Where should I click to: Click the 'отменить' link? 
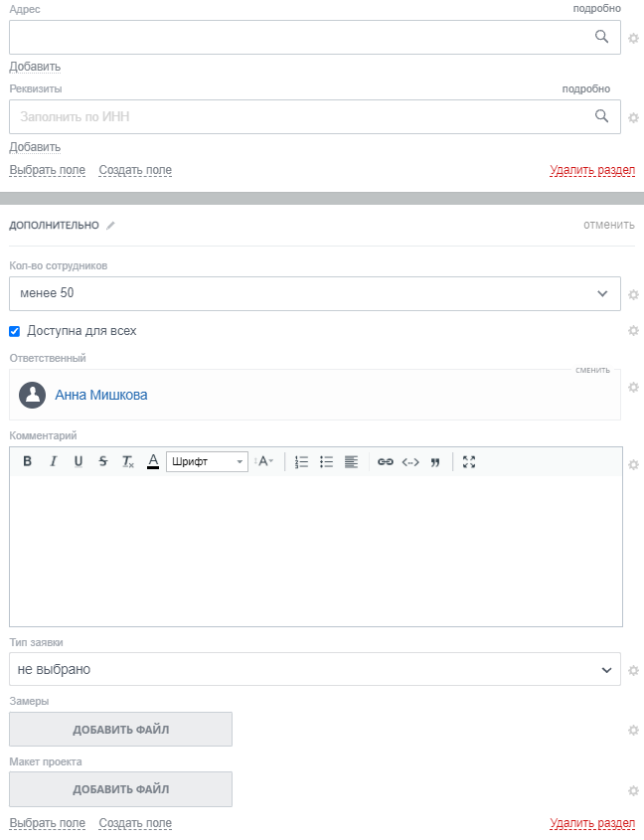[x=608, y=225]
